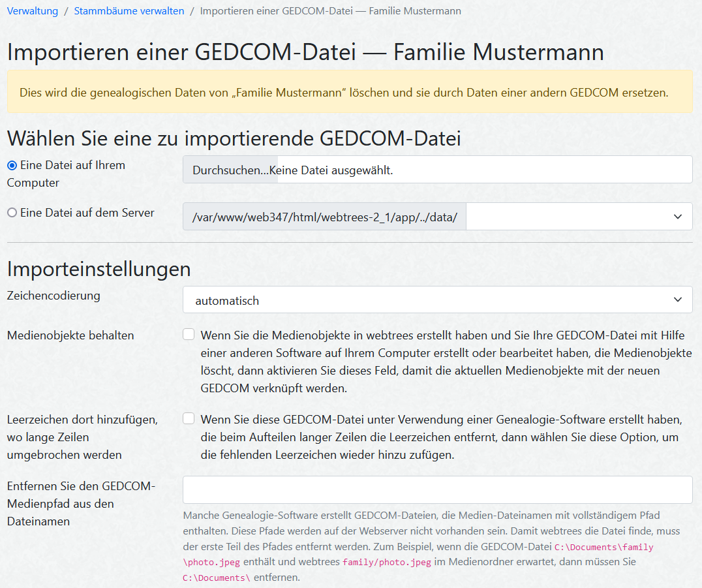702x588 pixels.
Task: Click the 'Medienobjekte behalten' label
Action: (70, 335)
